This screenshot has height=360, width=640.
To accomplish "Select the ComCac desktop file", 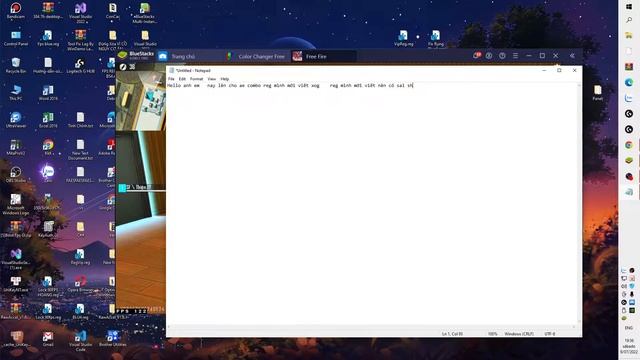I will tap(112, 11).
